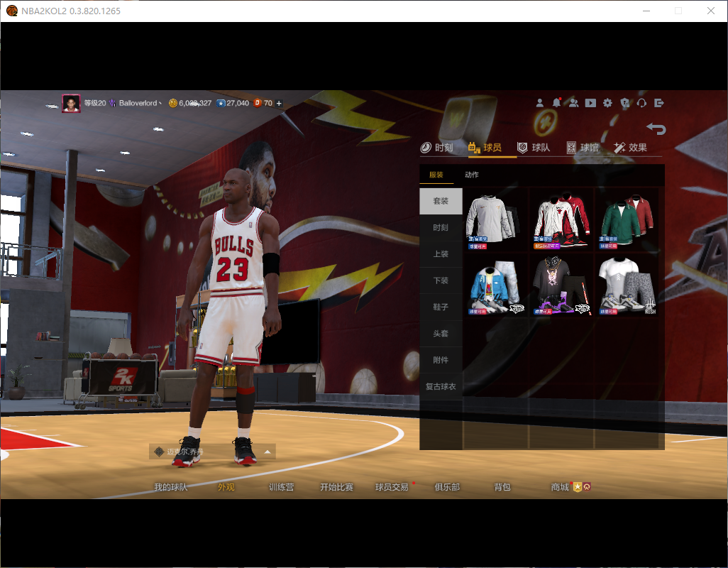Select the 头套 category

click(441, 334)
